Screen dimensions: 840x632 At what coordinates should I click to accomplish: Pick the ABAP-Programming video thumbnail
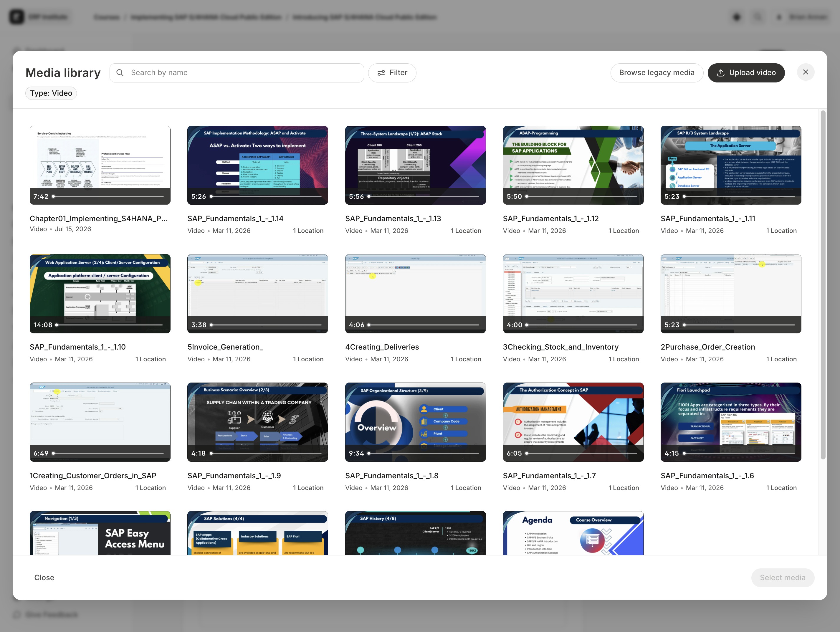point(573,165)
